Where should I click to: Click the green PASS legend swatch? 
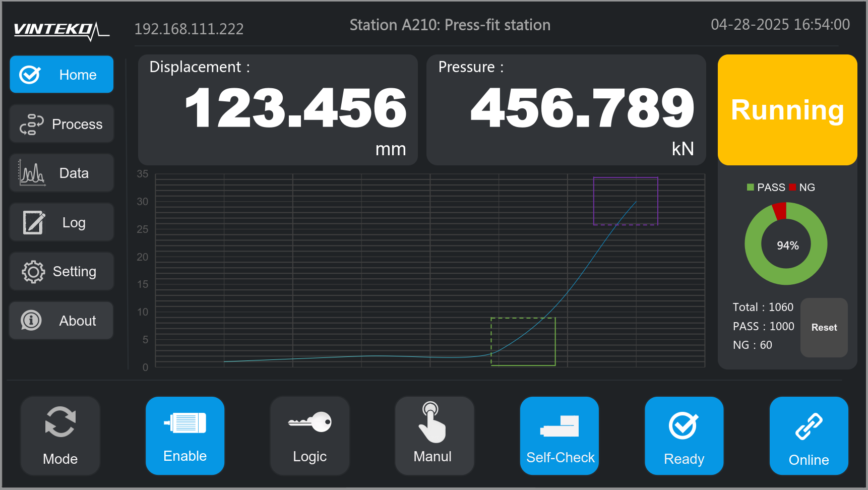[750, 188]
